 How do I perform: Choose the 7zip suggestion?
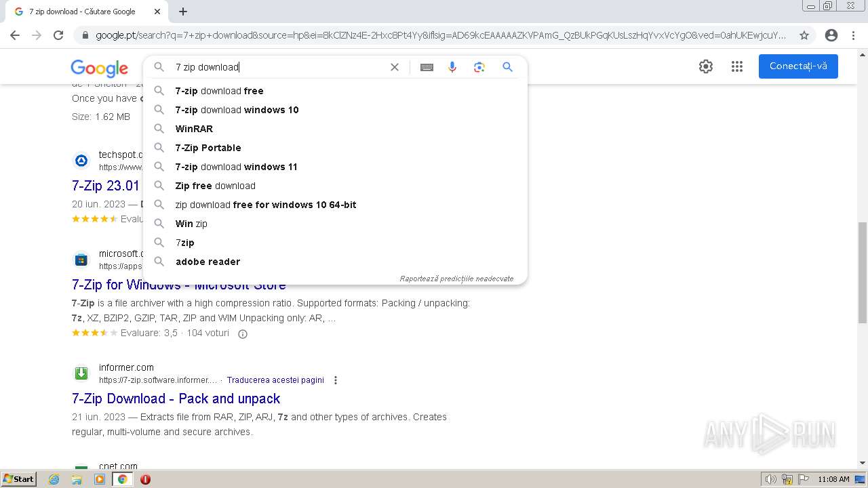(x=335, y=243)
